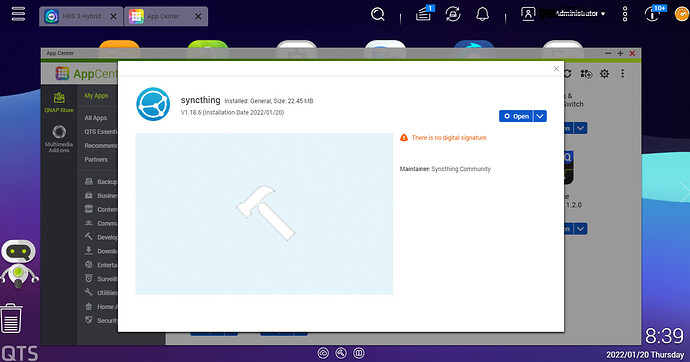Viewport: 690px width, 362px height.
Task: Click the syncthing screenshot placeholder
Action: pyautogui.click(x=264, y=214)
